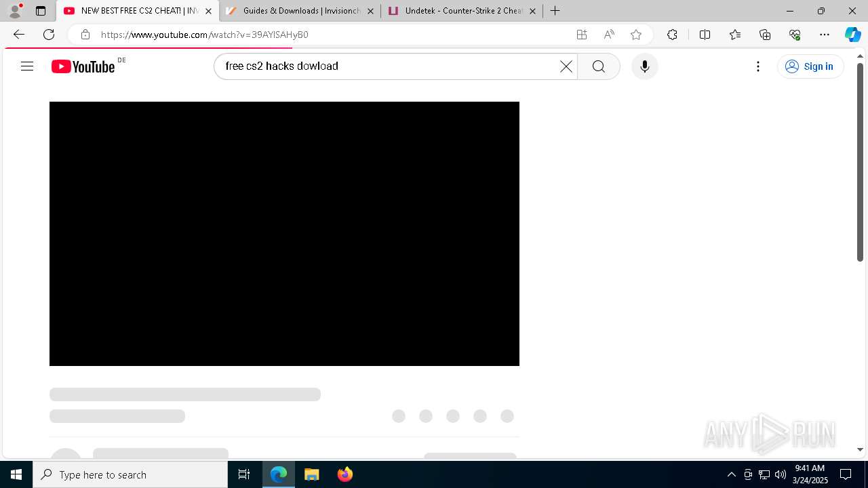Image resolution: width=868 pixels, height=488 pixels.
Task: Enable Read aloud in address bar
Action: [x=609, y=35]
